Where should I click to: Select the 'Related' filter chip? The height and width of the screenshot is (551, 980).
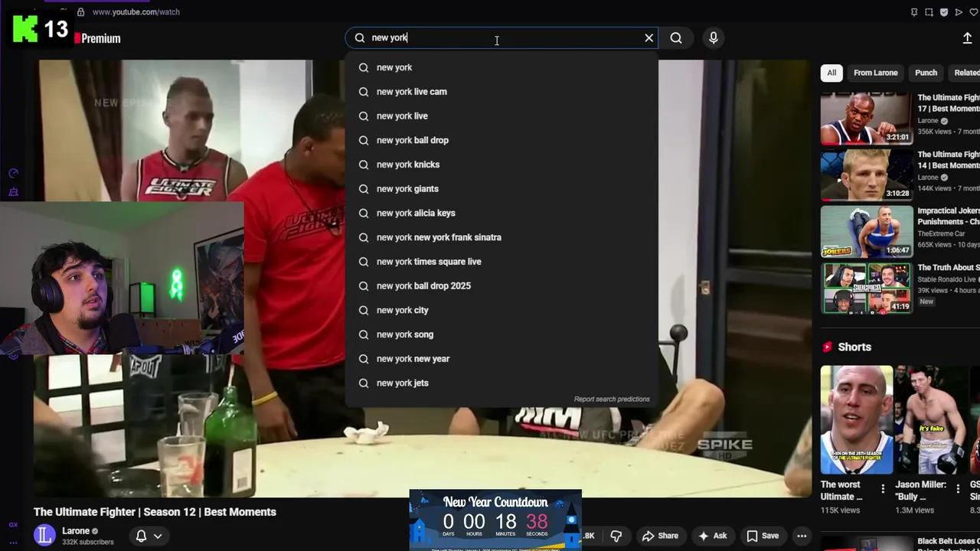pos(965,73)
